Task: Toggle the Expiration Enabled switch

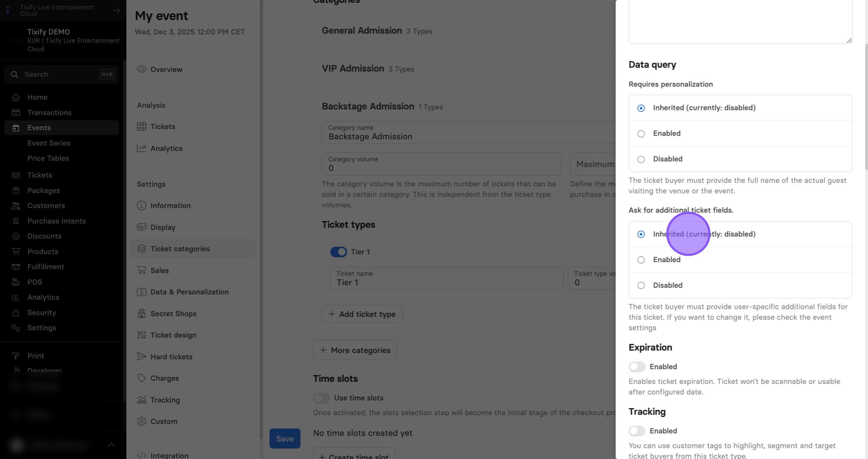Action: tap(637, 367)
